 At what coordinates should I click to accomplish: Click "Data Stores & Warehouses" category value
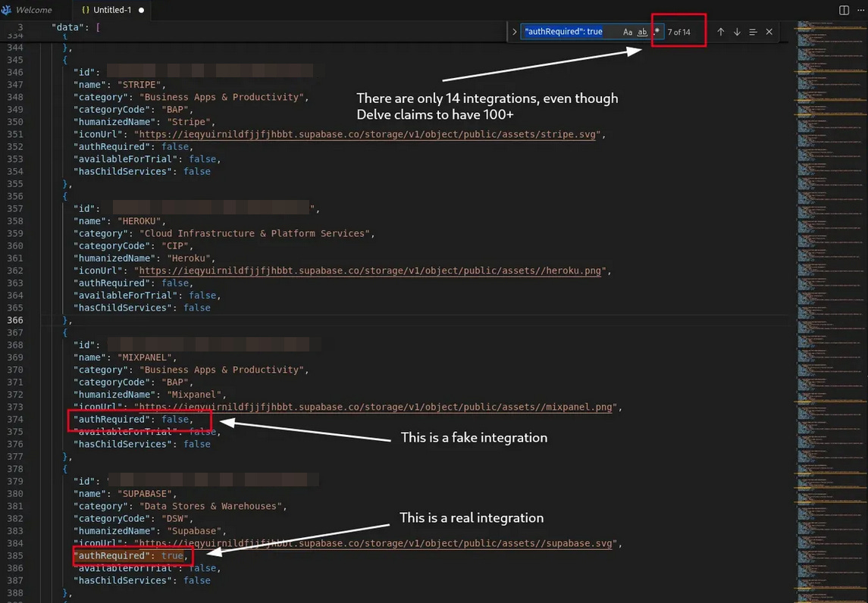click(x=211, y=507)
